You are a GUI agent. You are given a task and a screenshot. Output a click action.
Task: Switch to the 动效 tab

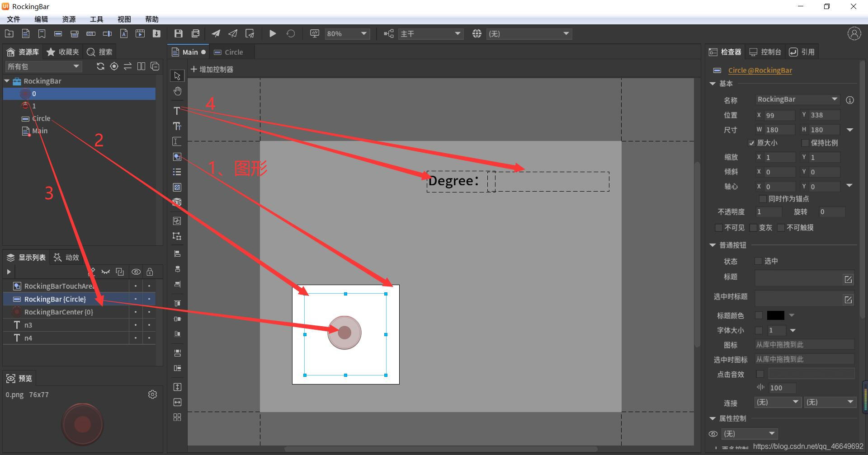[66, 257]
